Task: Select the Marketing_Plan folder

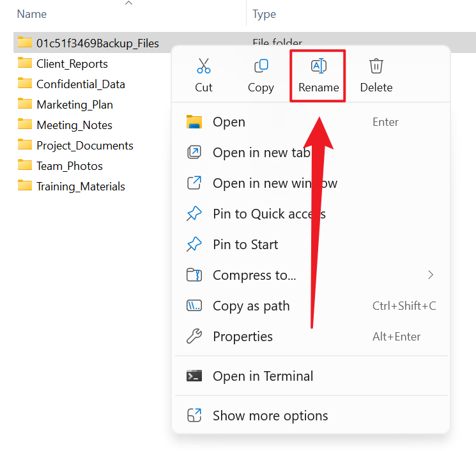Action: click(75, 105)
